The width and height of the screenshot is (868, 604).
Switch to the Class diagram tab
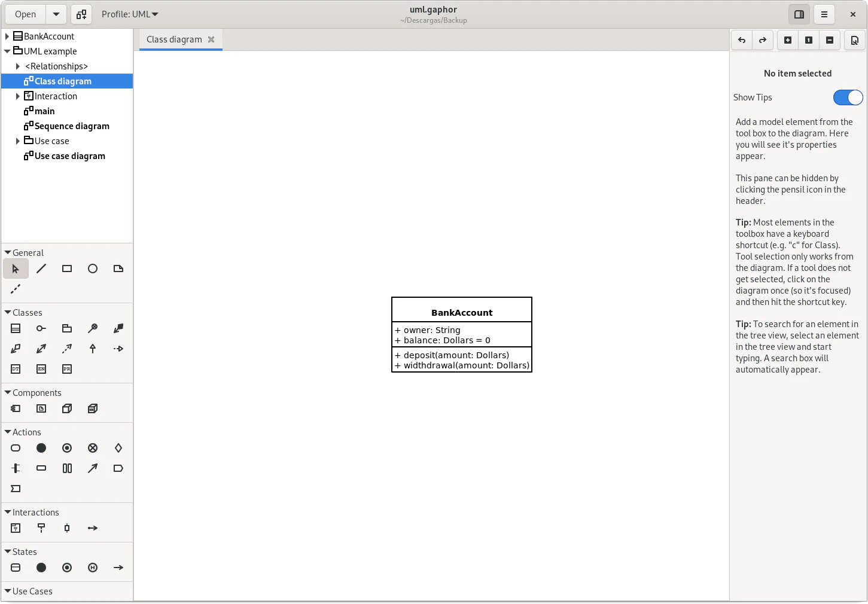(174, 39)
